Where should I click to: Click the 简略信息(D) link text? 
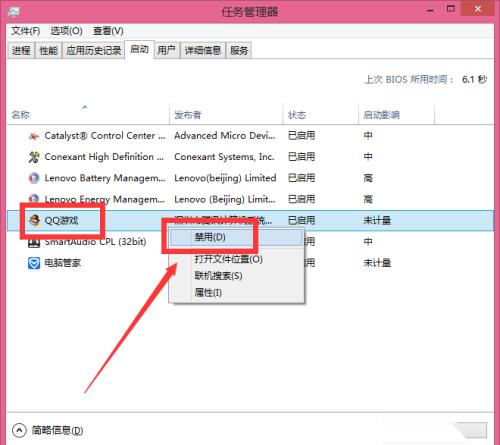point(57,430)
